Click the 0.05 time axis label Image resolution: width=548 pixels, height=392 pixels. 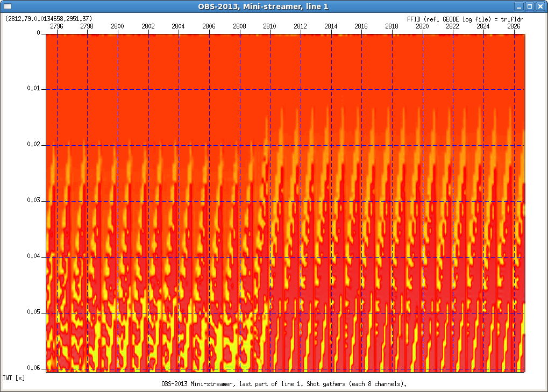(34, 312)
